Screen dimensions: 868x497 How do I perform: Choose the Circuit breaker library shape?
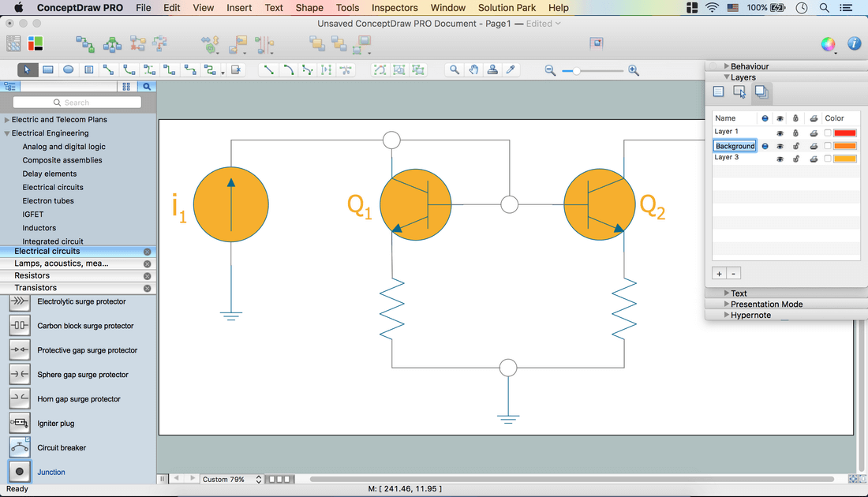point(20,447)
